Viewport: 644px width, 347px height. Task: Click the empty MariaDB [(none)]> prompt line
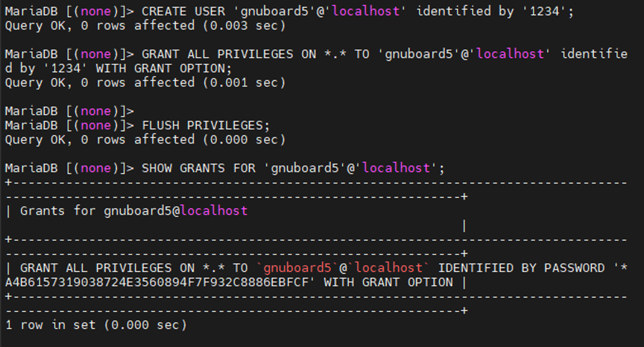69,111
